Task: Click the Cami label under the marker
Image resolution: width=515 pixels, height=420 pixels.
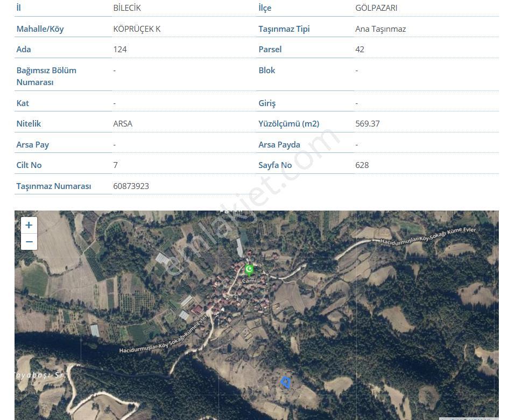Action: click(x=249, y=281)
